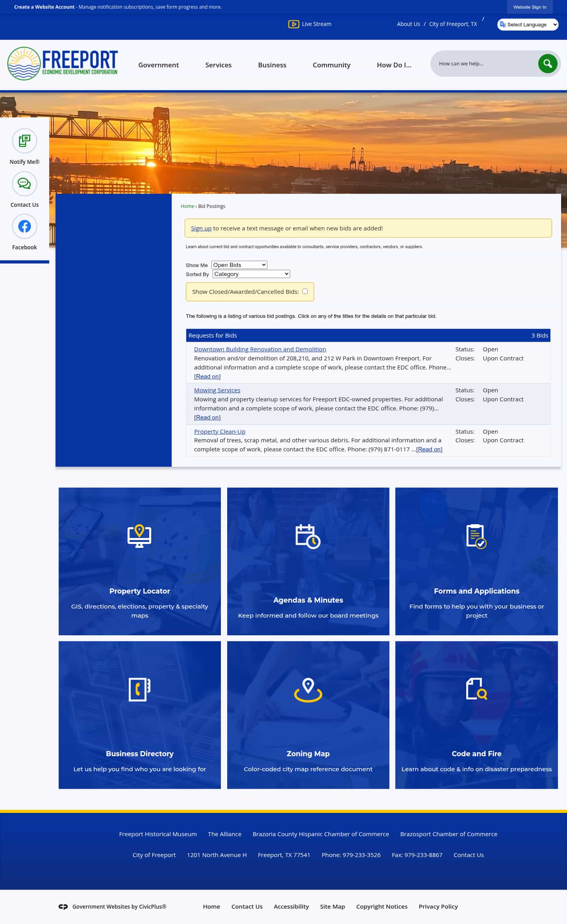The image size is (567, 924).
Task: Click the CivicPlus logo icon in footer
Action: [63, 906]
